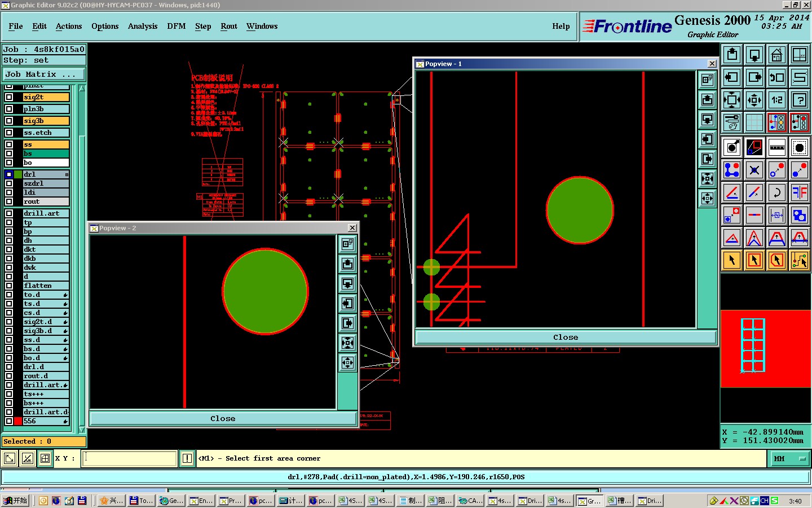Open the File menu

coord(16,26)
